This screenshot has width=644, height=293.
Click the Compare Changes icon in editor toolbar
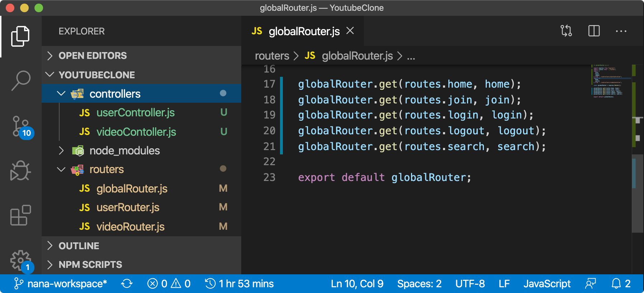coord(566,31)
